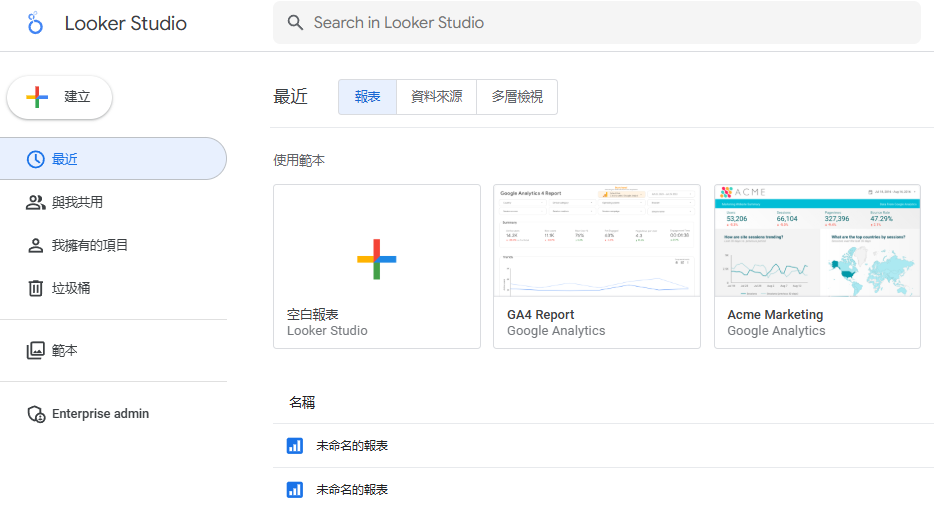934x511 pixels.
Task: Click the colorful plus icon in 建立
Action: [x=37, y=97]
